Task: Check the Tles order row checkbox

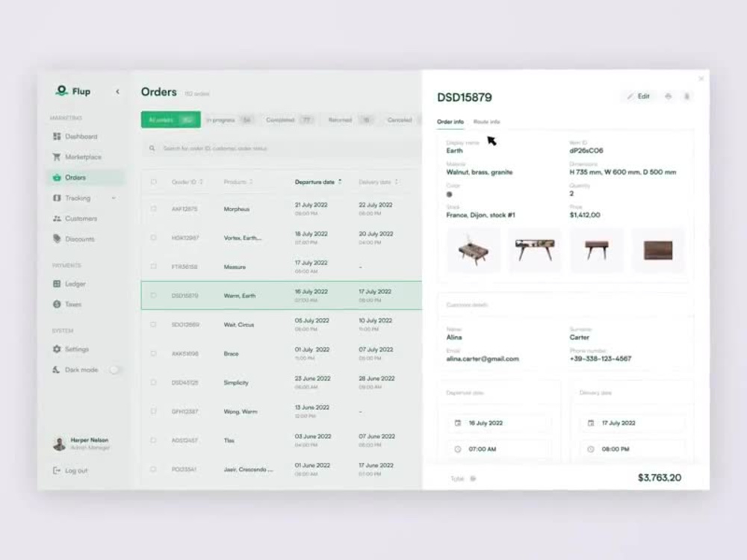Action: coord(153,441)
